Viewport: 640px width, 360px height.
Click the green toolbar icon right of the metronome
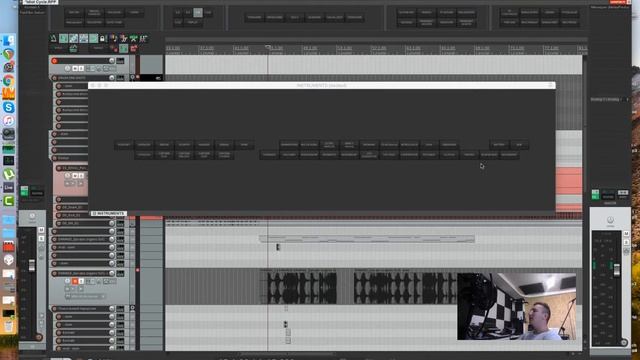point(64,38)
